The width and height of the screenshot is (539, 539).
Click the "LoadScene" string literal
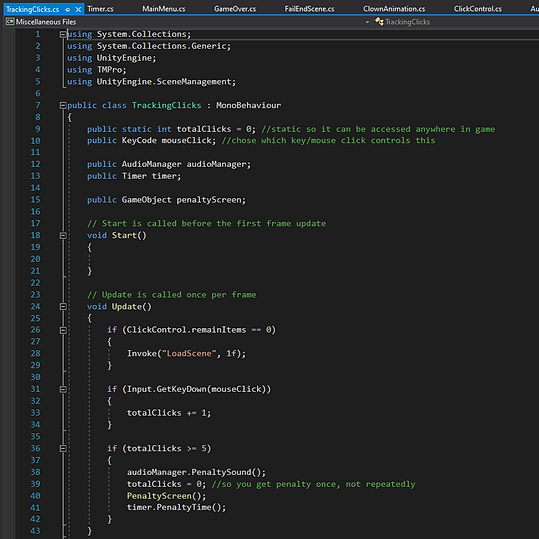tap(189, 354)
